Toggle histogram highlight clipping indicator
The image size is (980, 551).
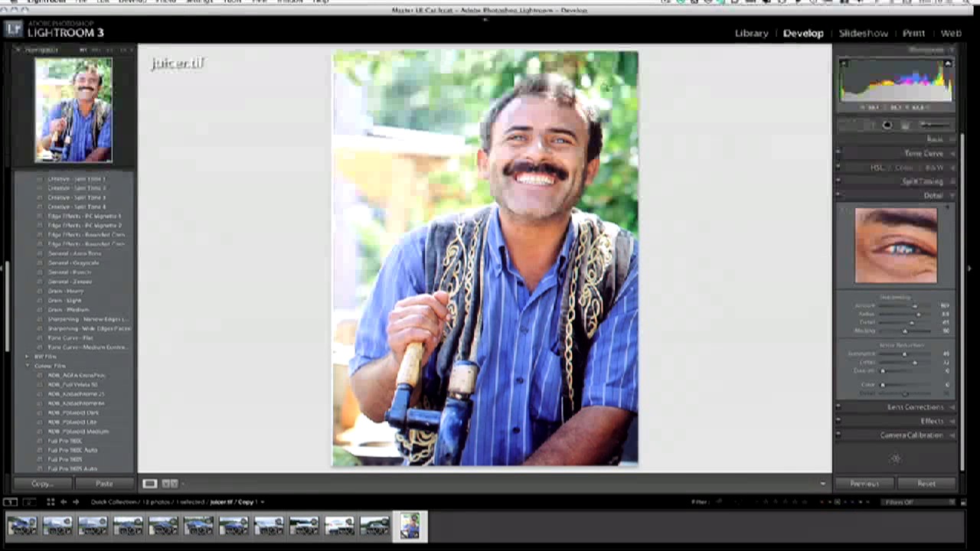click(x=949, y=63)
